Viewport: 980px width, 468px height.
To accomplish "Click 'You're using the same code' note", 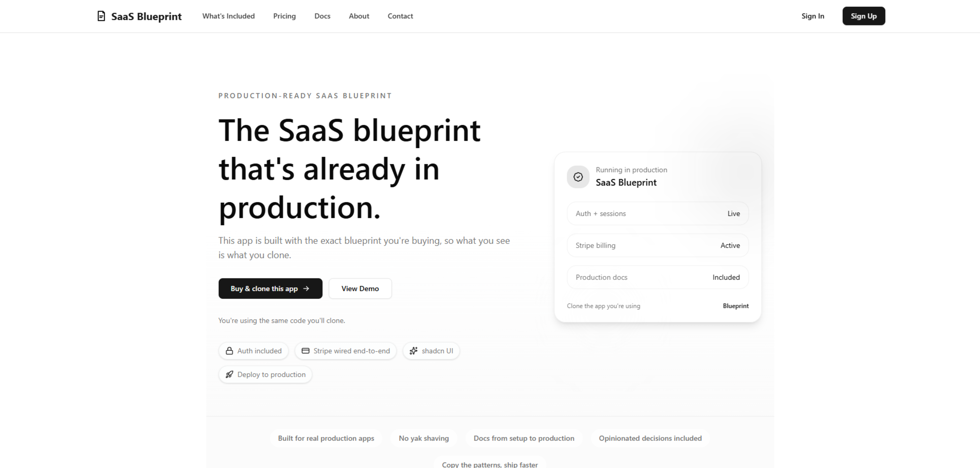I will tap(281, 320).
